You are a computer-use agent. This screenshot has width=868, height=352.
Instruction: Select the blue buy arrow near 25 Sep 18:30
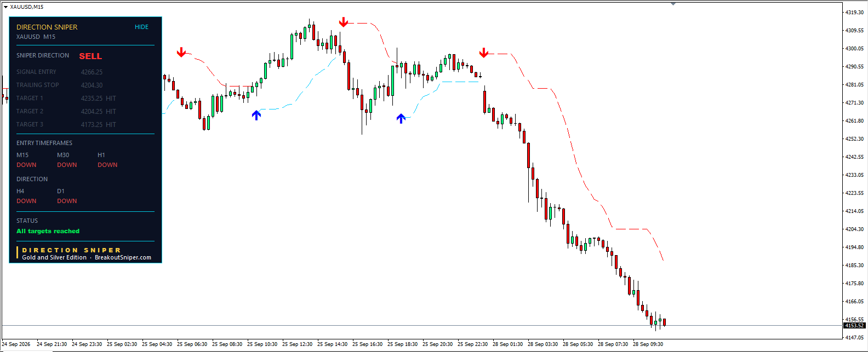pos(401,118)
